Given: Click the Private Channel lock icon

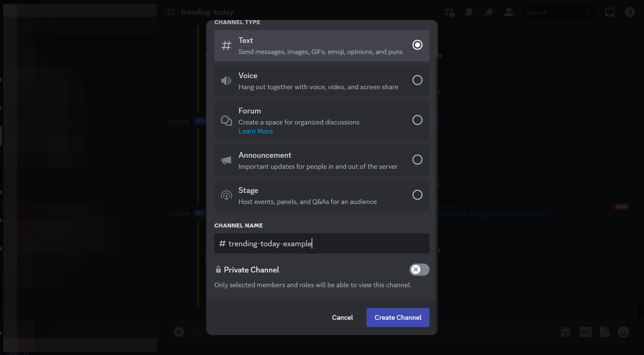Looking at the screenshot, I should (x=218, y=269).
